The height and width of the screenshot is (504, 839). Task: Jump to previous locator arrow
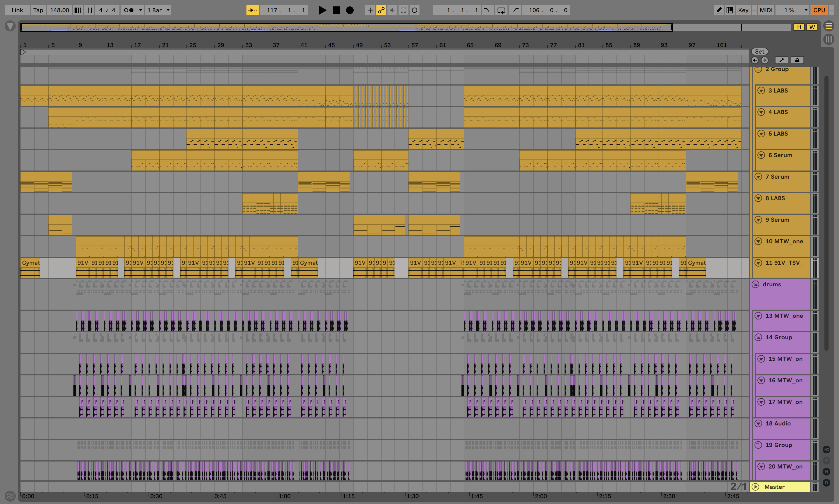(x=755, y=61)
